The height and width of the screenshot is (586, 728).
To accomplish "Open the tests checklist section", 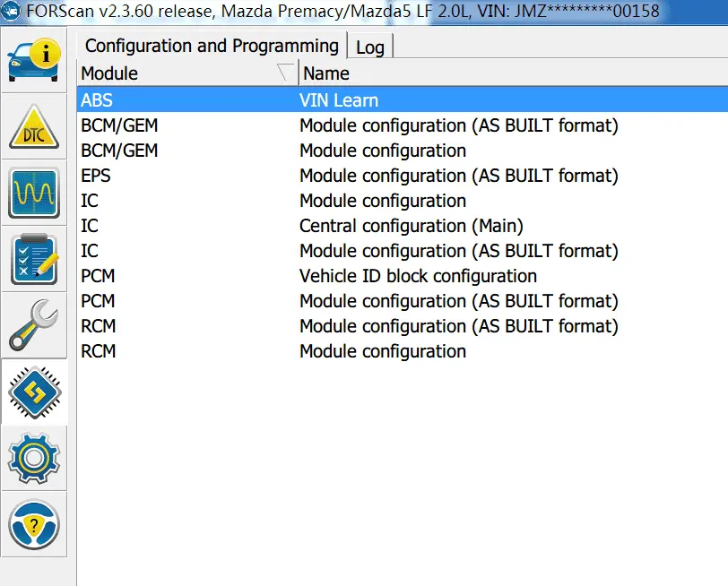I will coord(34,259).
